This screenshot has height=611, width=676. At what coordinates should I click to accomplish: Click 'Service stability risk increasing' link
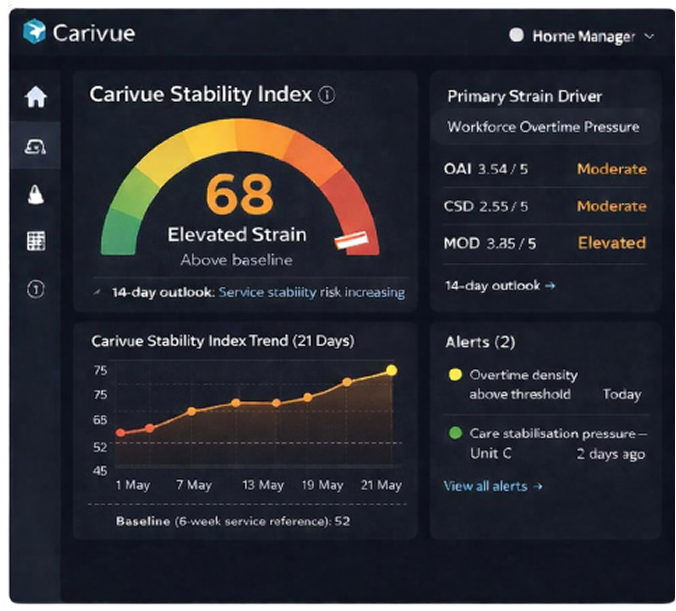point(312,292)
